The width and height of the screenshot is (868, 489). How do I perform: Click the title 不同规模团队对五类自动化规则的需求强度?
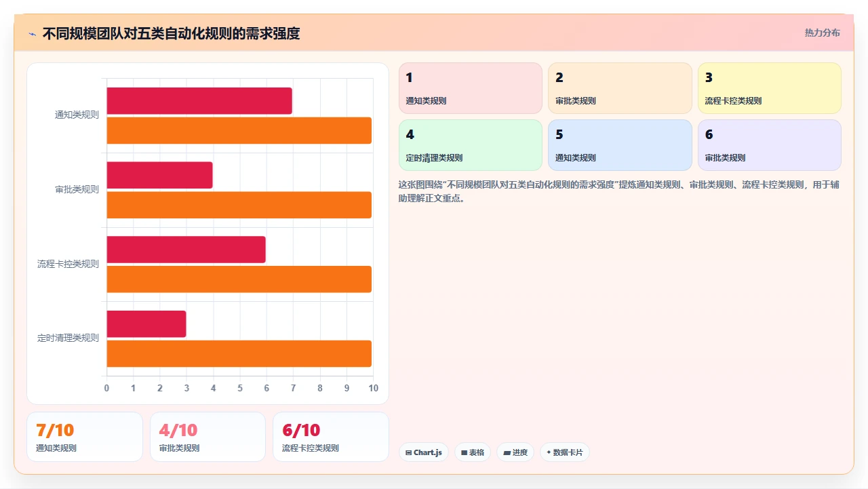coord(171,33)
